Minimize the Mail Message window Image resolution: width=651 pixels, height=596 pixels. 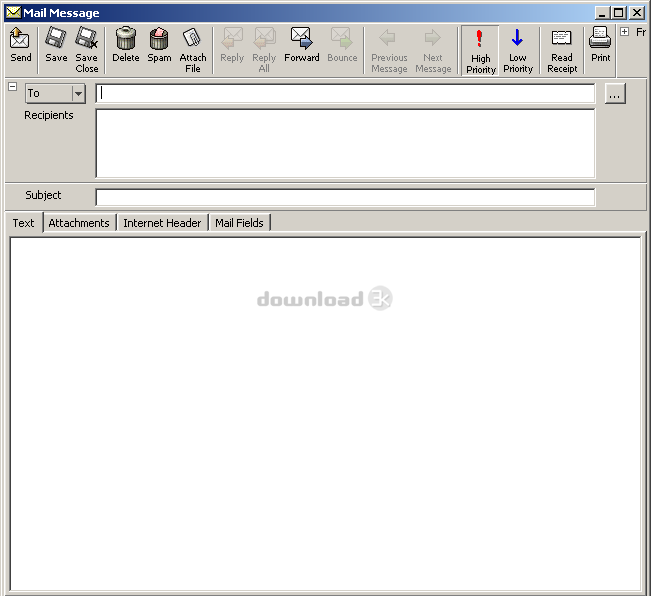tap(602, 13)
